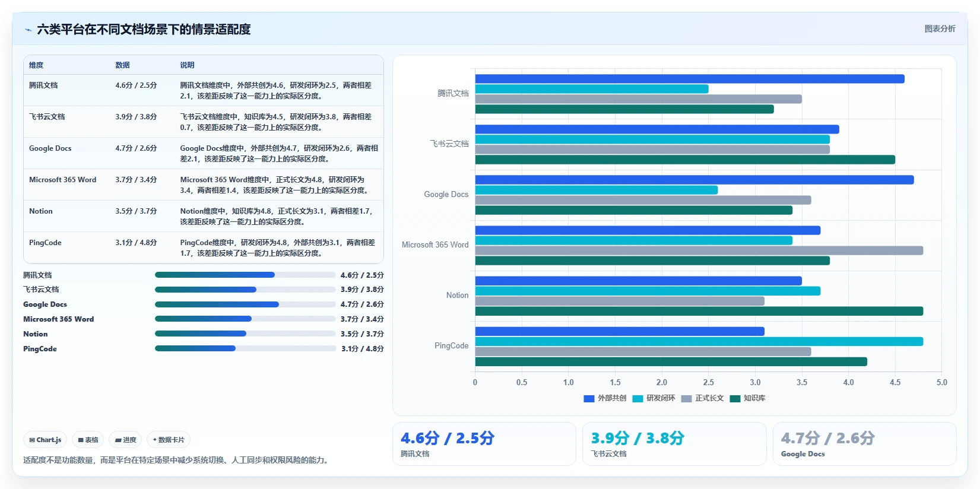980x489 pixels.
Task: Click the blue 外部共创 bar for 腾讯文档
Action: coord(690,79)
